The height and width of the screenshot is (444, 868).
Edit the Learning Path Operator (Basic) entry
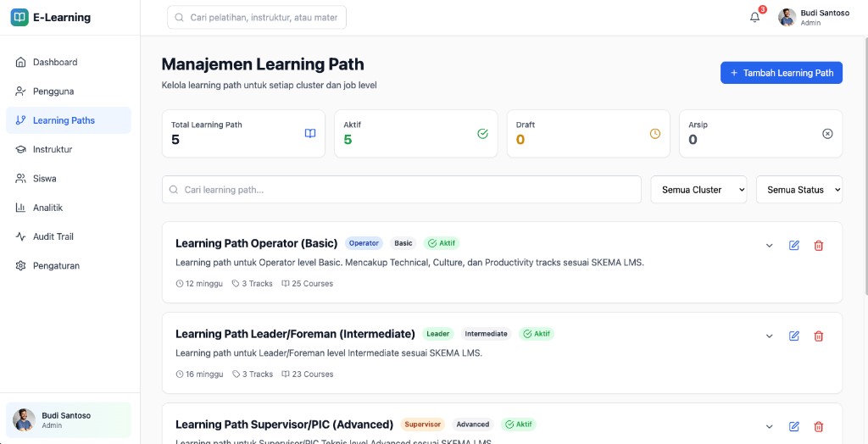793,245
